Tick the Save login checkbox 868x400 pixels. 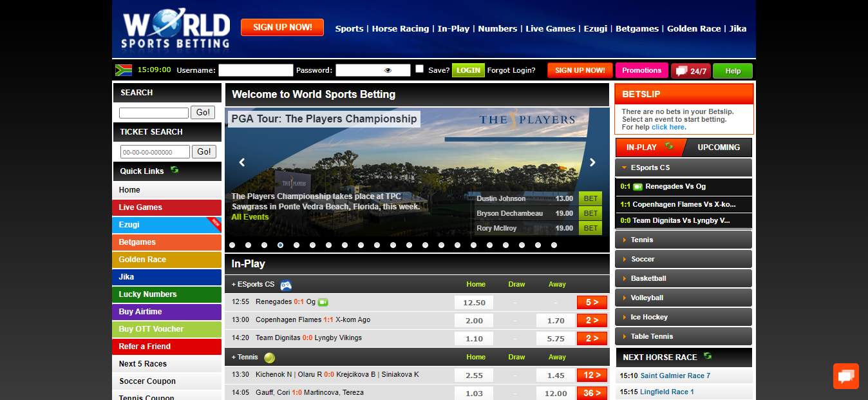[x=420, y=69]
